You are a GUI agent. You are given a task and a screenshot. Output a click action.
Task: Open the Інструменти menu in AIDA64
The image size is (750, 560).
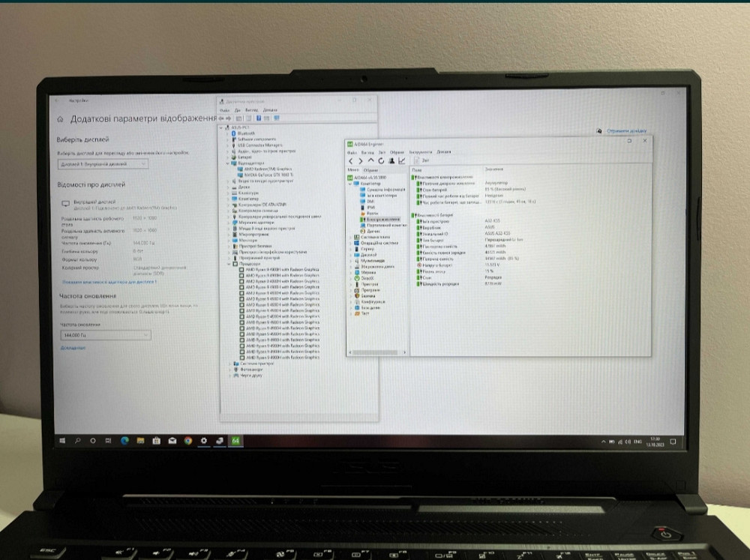(421, 151)
